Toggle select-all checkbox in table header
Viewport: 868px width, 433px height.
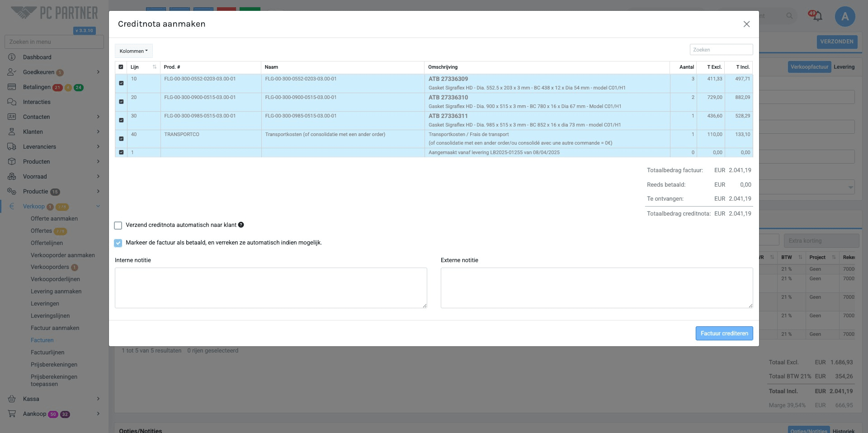coord(121,67)
